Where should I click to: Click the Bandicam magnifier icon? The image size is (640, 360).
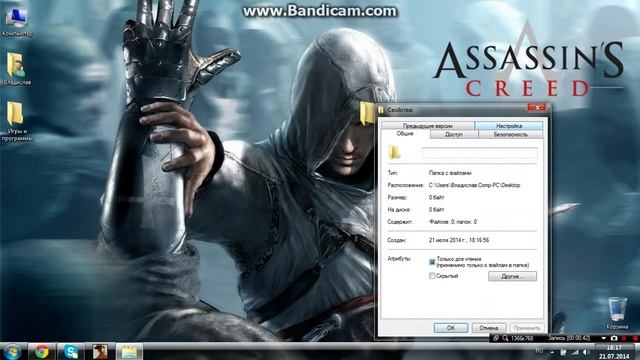pyautogui.click(x=505, y=338)
